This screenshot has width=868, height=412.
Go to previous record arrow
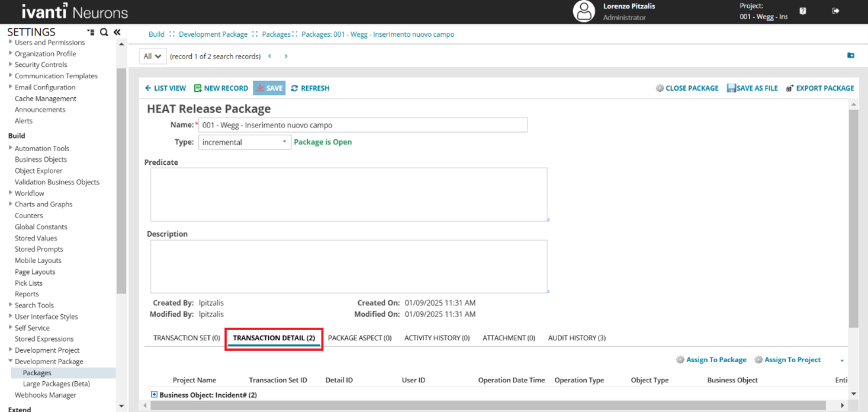270,56
